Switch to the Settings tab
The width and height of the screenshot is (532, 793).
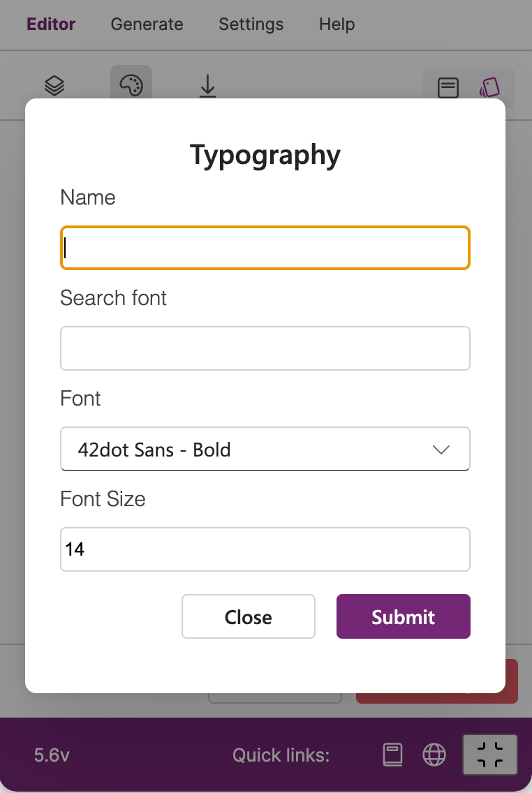pos(251,24)
